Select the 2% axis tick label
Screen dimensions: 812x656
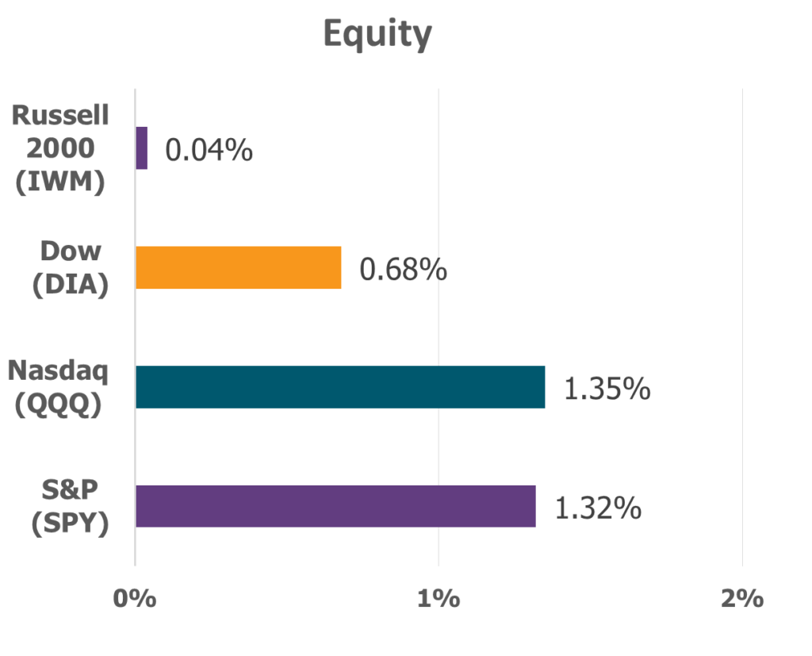(742, 598)
